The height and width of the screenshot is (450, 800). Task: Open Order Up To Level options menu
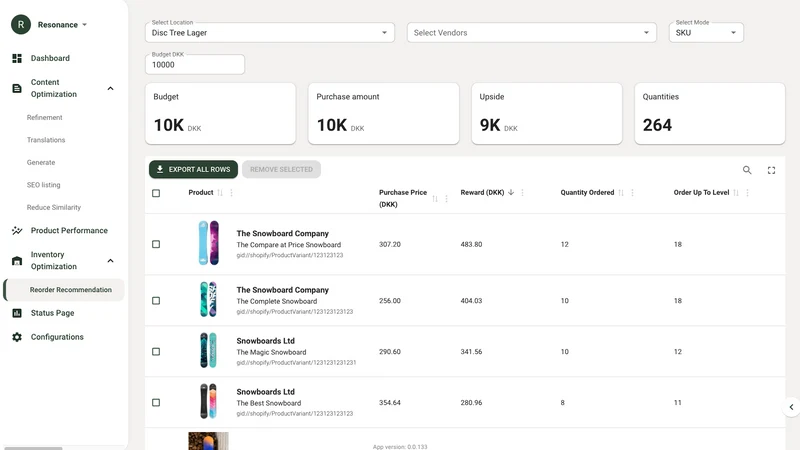747,193
